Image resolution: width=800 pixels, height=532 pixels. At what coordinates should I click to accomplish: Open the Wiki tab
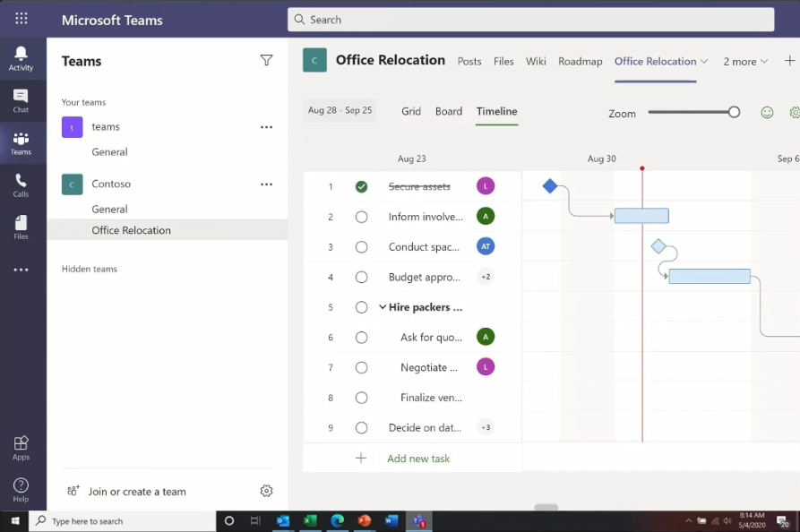coord(536,61)
